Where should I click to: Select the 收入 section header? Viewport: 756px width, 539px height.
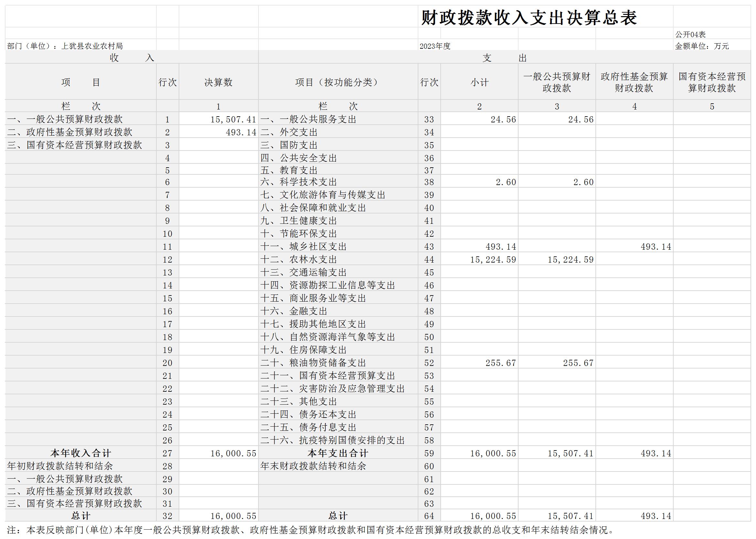point(131,58)
